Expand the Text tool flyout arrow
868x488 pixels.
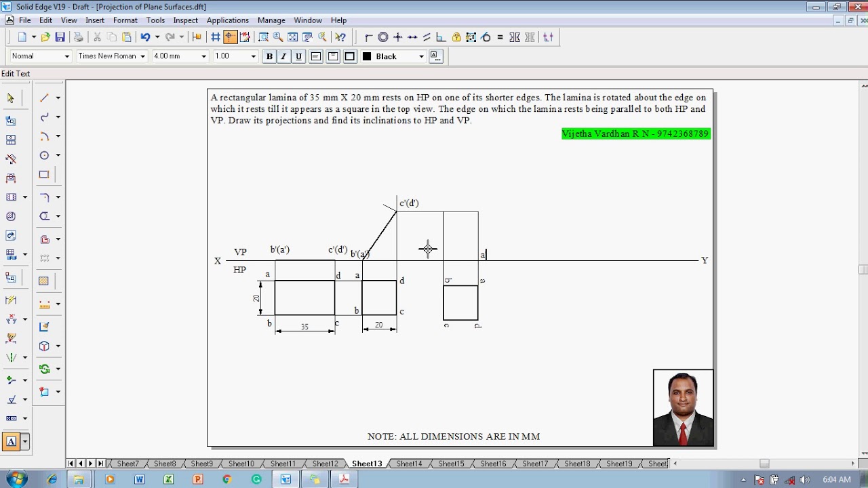(25, 442)
